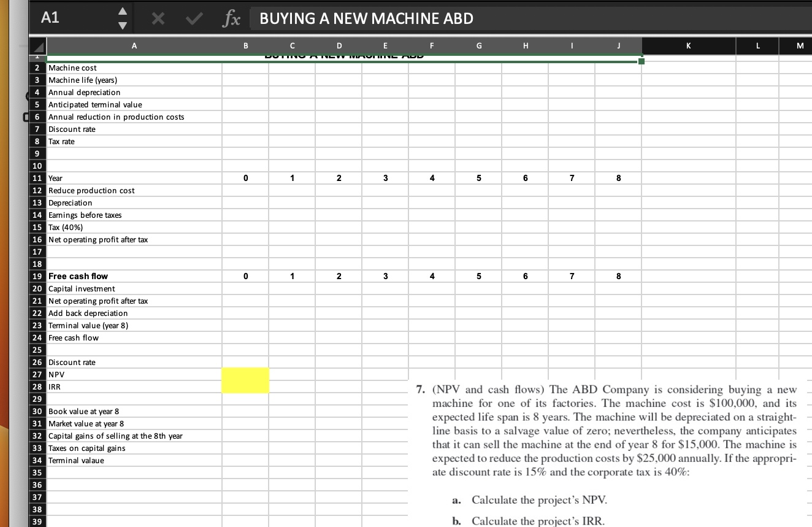812x527 pixels.
Task: Click year 4 cell in Free cash flow row
Action: click(x=432, y=276)
